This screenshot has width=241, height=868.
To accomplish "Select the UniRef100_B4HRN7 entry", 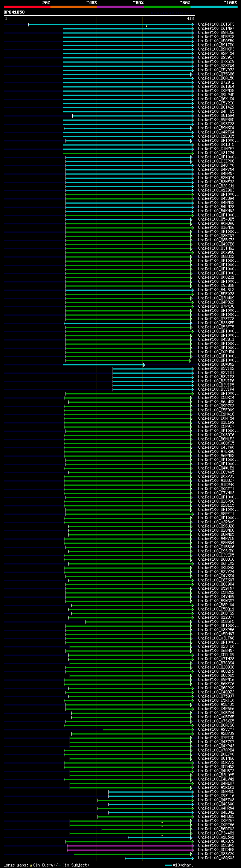I will tap(216, 174).
